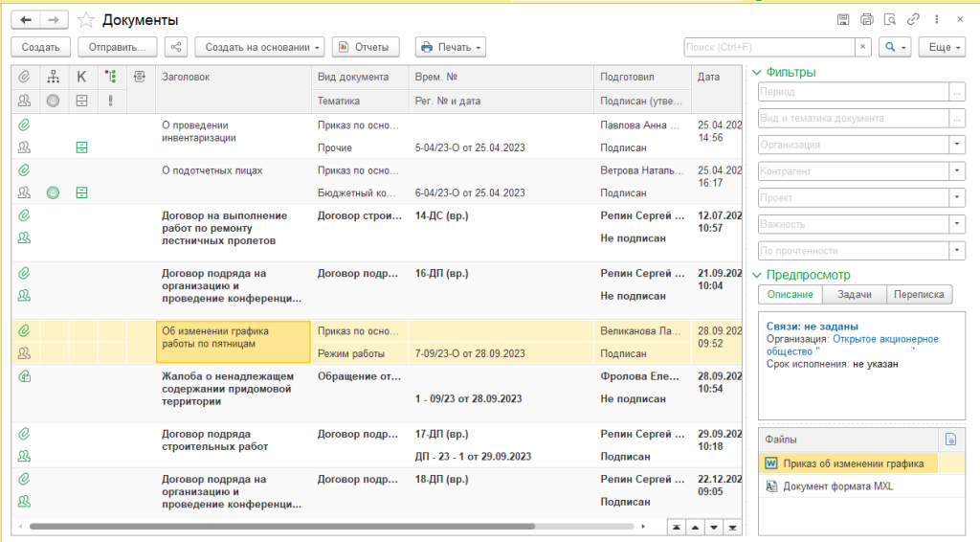Switch to the Задачи preview tab
The width and height of the screenshot is (980, 542).
click(854, 295)
